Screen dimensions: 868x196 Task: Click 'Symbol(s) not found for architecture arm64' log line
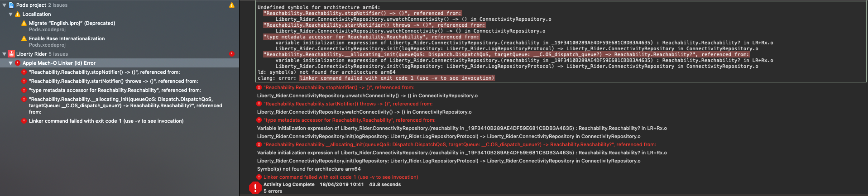(309, 169)
